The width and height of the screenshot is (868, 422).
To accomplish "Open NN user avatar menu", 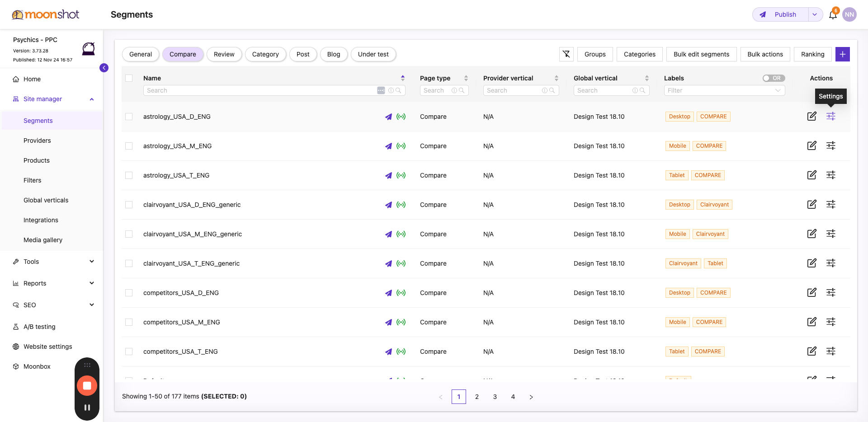I will [849, 14].
